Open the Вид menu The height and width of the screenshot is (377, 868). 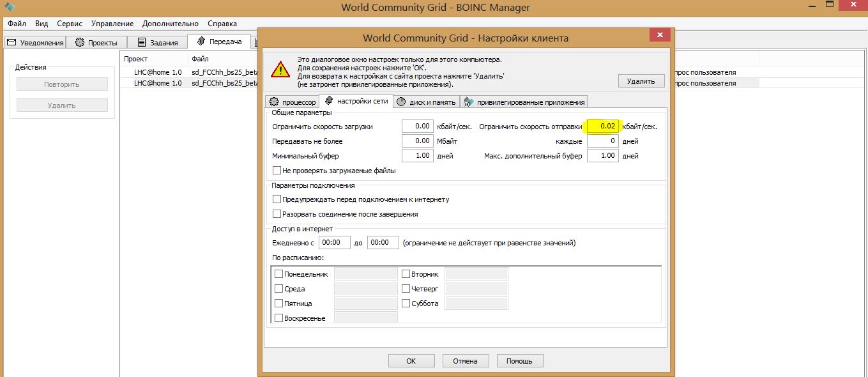[42, 24]
